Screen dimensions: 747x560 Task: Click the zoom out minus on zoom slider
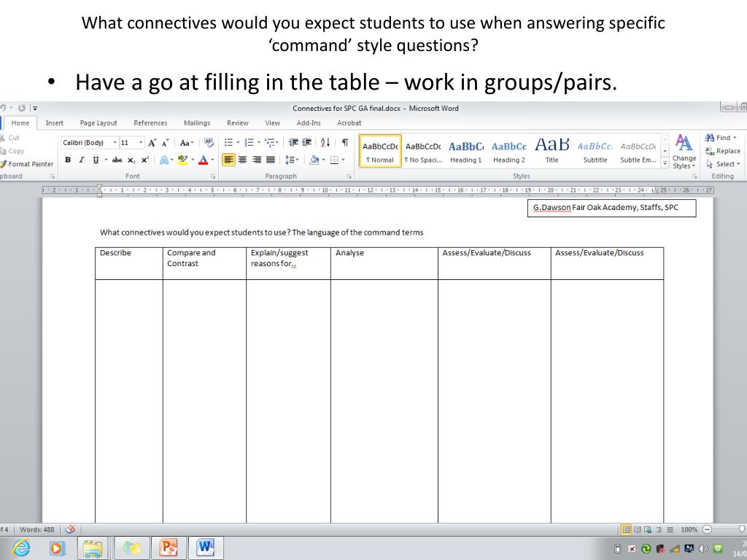pos(707,529)
